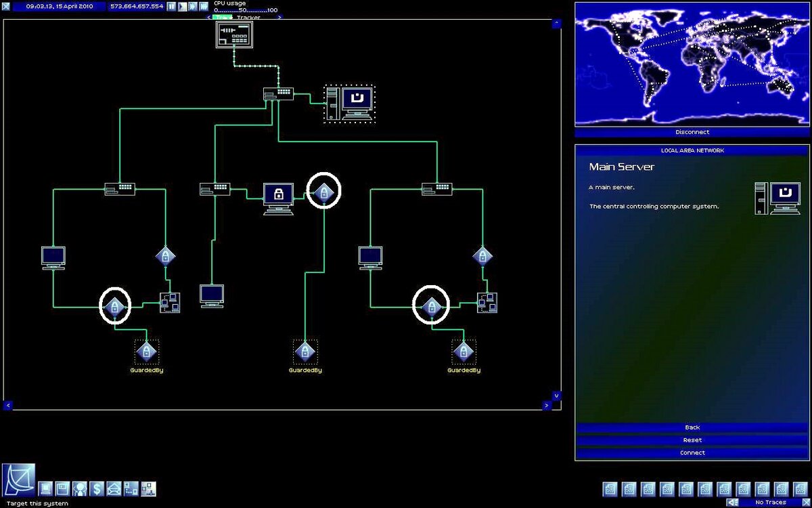The height and width of the screenshot is (508, 812).
Task: Open the Memory floppy disk icon
Action: coord(63,488)
